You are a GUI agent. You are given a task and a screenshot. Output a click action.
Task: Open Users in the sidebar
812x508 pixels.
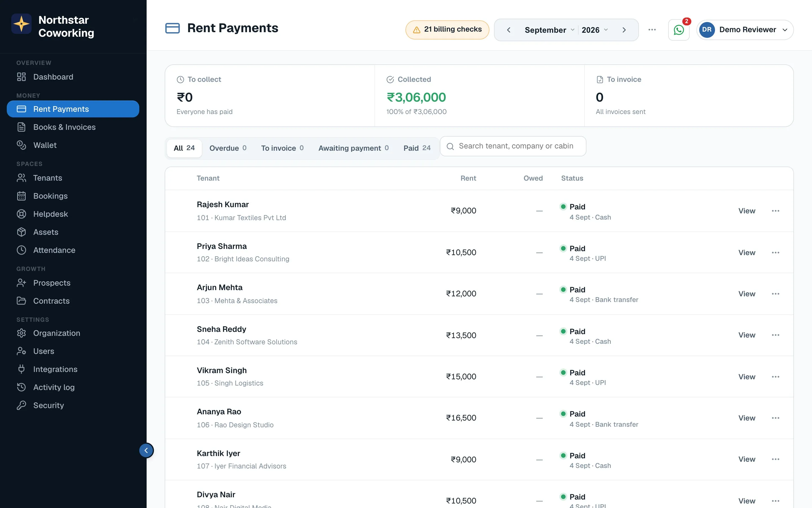(x=73, y=351)
